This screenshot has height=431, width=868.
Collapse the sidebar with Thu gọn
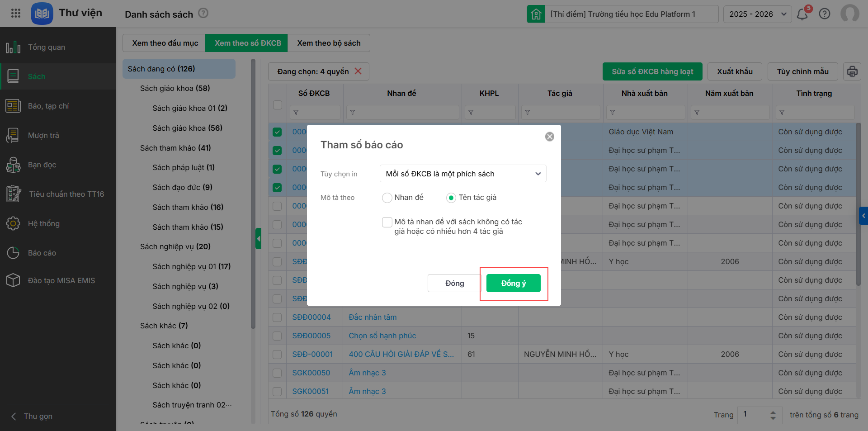(x=38, y=416)
